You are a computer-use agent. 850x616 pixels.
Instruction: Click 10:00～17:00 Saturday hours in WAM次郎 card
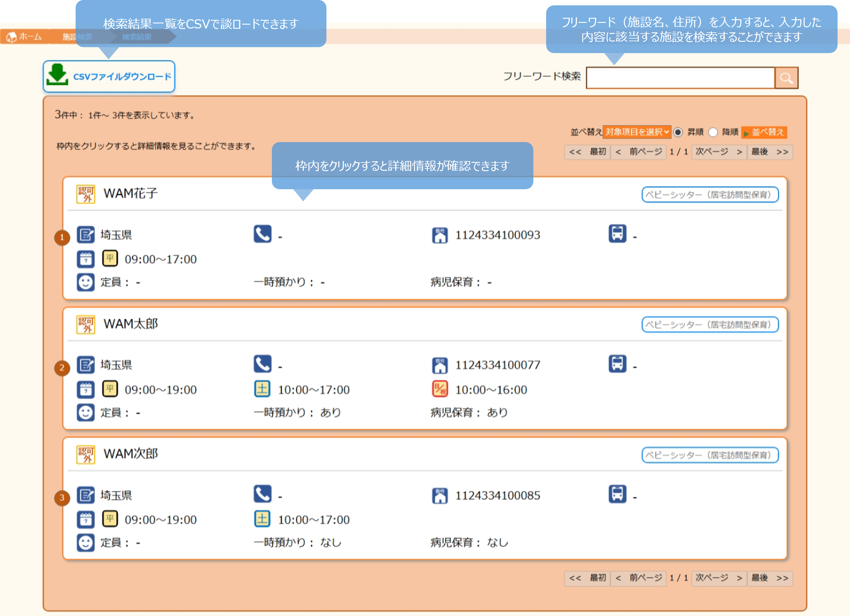(313, 520)
